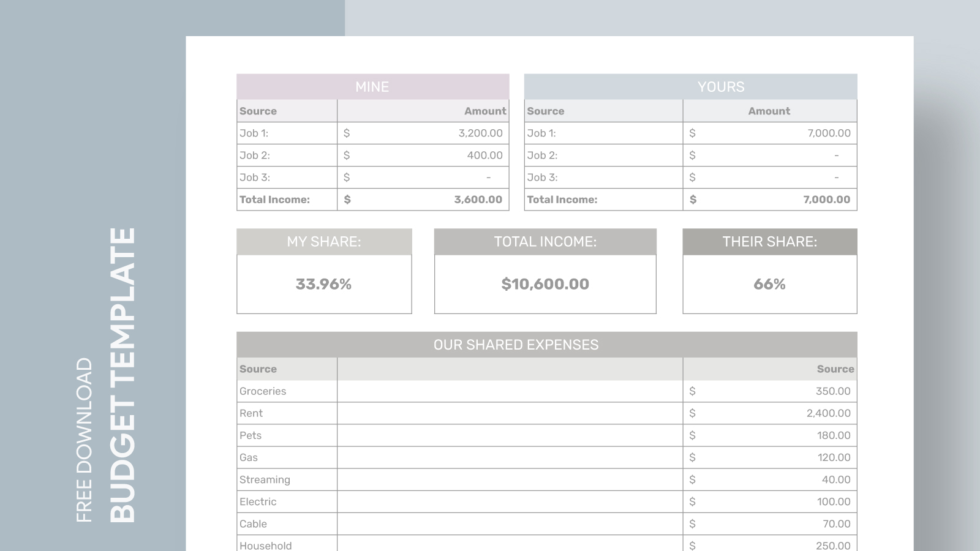The height and width of the screenshot is (551, 980).
Task: Select the Streaming amount cell 40.00
Action: coord(769,479)
